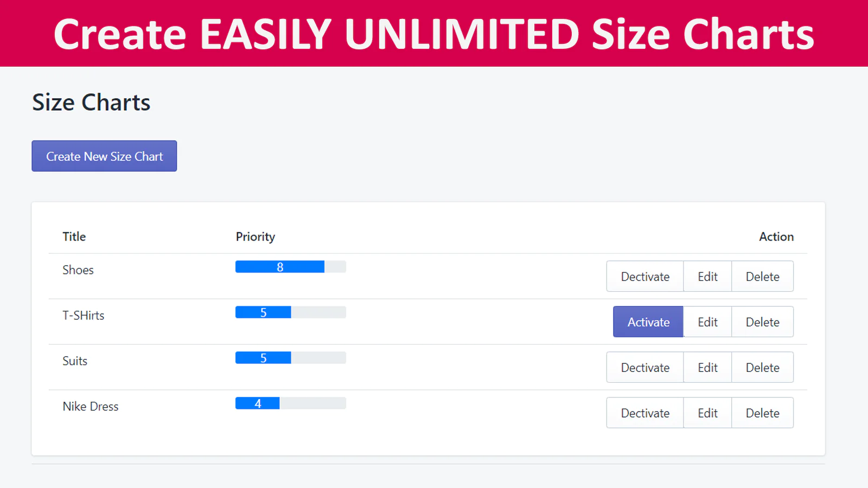
Task: Remove the Suits chart with Delete
Action: 762,368
